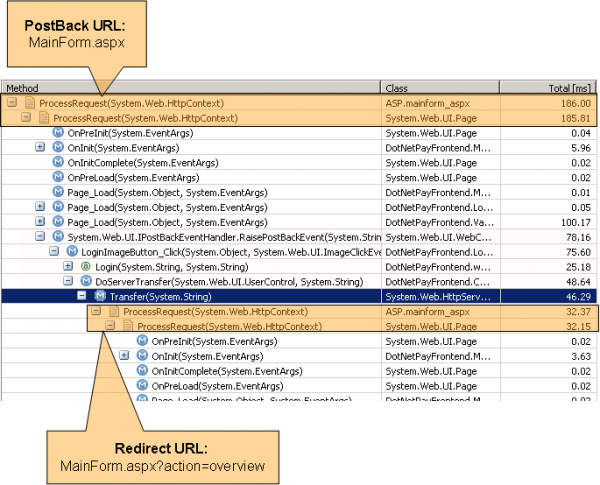Click the System.Web.UI.WebC... class cell
600x485 pixels.
point(438,237)
